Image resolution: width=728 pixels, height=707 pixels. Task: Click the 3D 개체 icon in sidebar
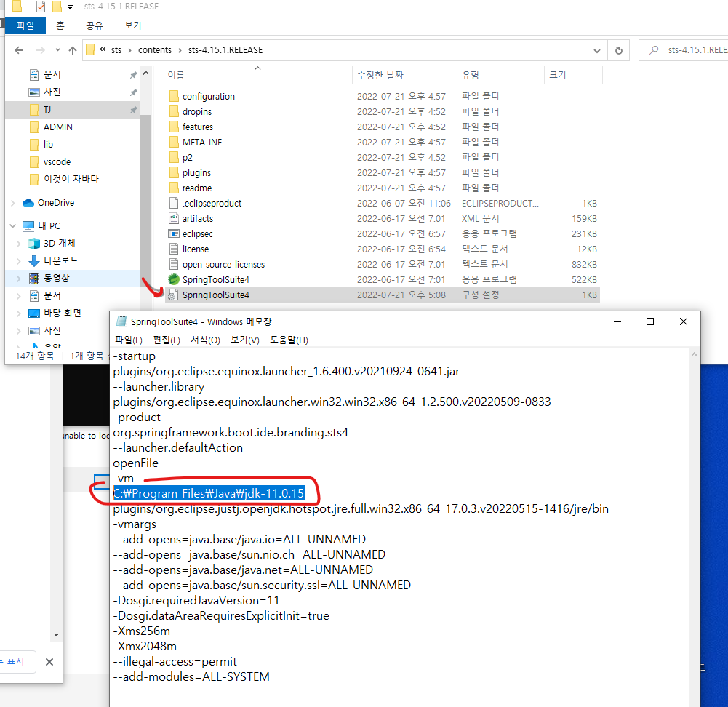34,244
